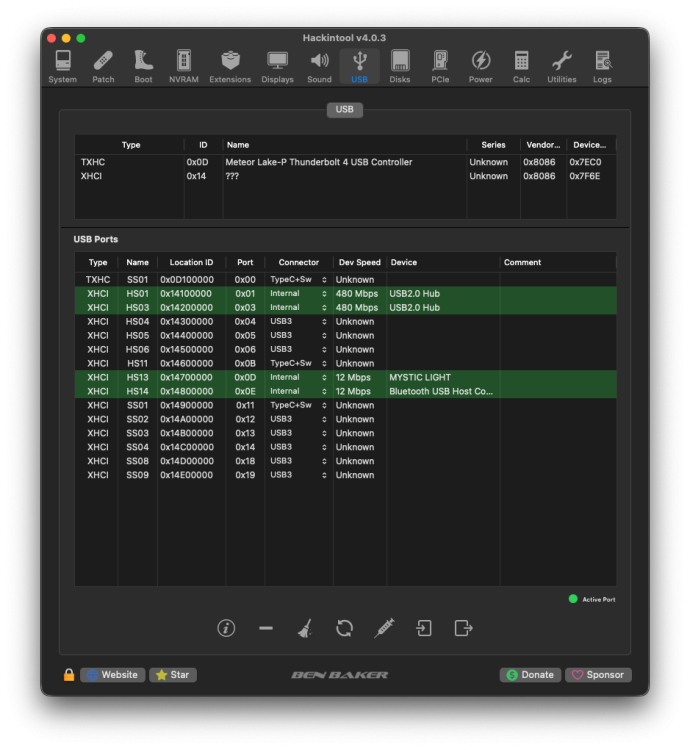This screenshot has width=690, height=750.
Task: Open the Sound section icon
Action: (x=319, y=67)
